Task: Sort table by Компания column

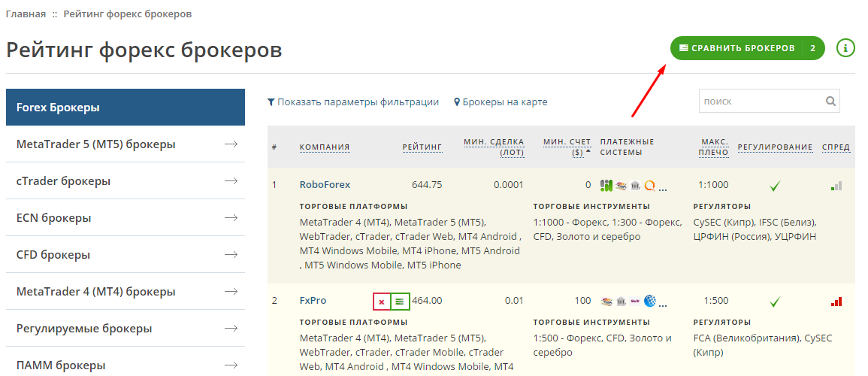Action: point(325,147)
